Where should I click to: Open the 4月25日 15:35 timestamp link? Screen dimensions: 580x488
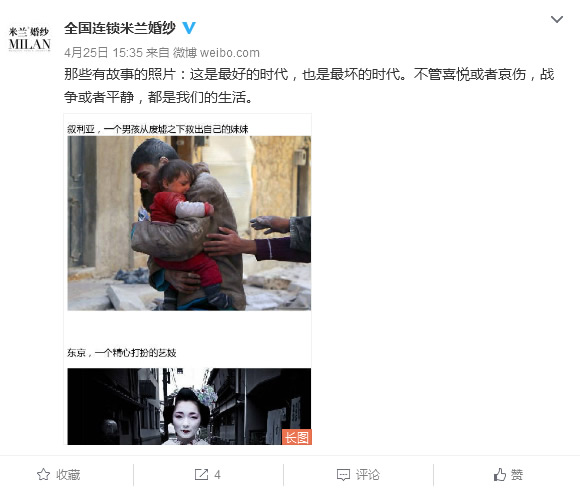click(103, 53)
